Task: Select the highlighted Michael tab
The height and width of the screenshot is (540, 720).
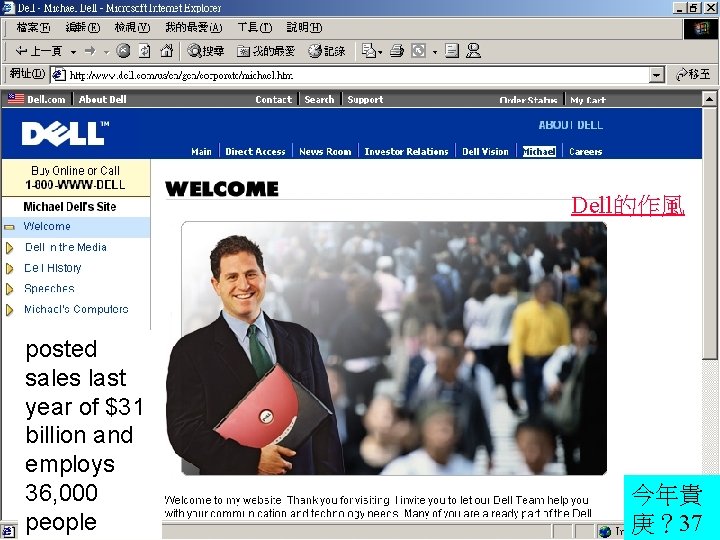Action: pos(539,152)
